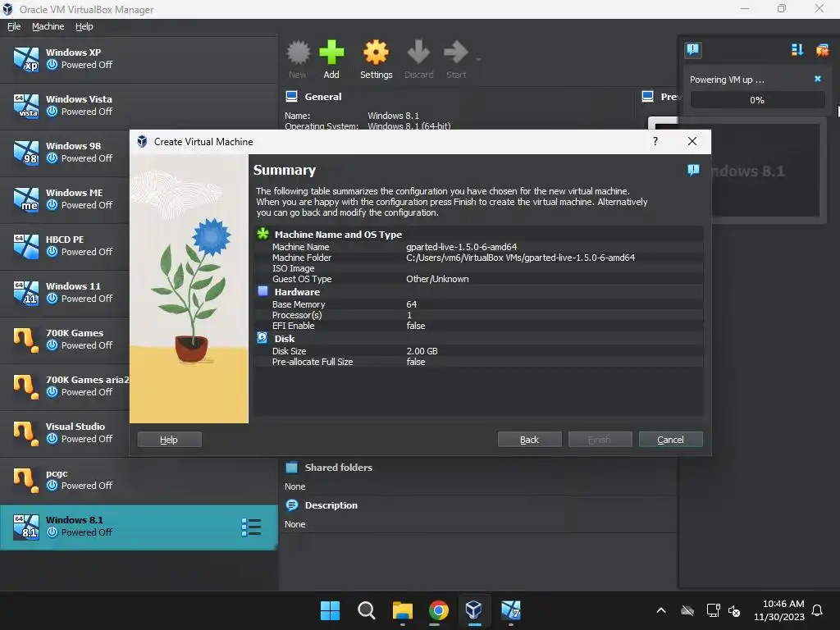
Task: Open the Start button dropdown arrow
Action: coord(478,59)
